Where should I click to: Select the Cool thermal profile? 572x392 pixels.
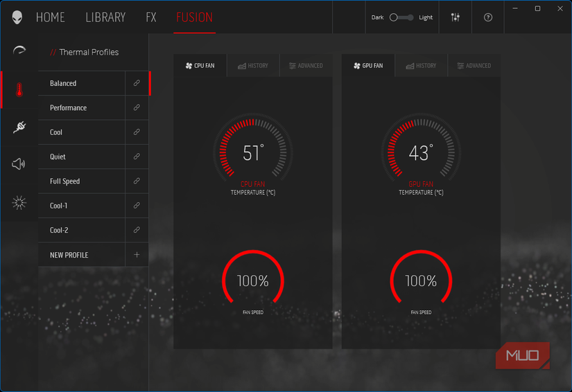82,132
